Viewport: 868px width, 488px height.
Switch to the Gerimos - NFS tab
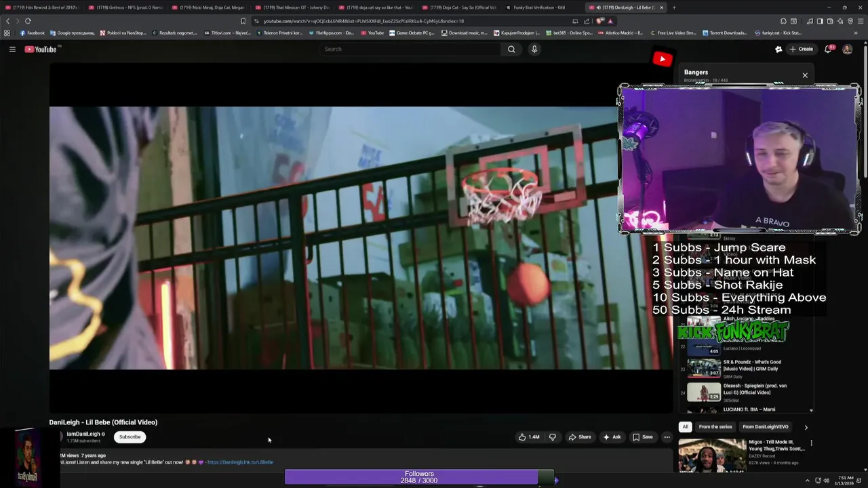[125, 7]
